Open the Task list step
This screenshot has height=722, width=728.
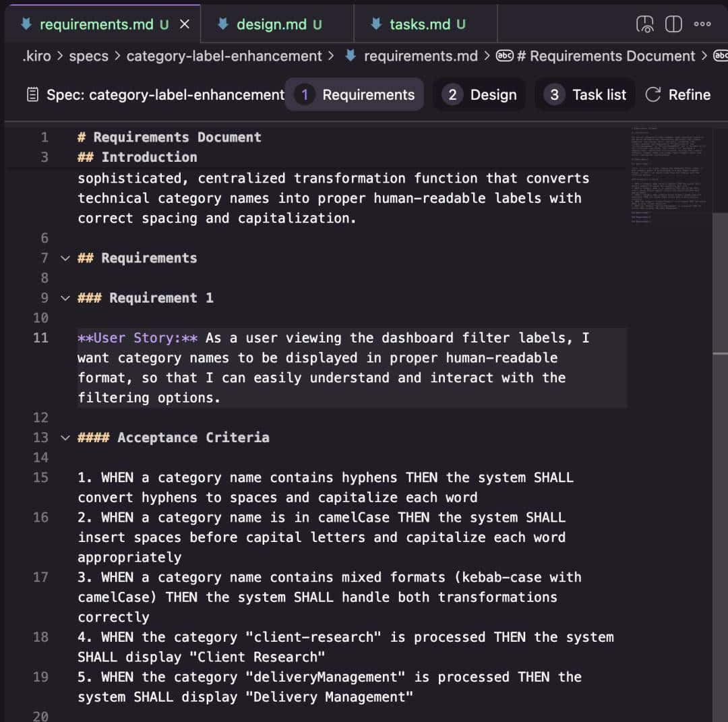point(585,95)
